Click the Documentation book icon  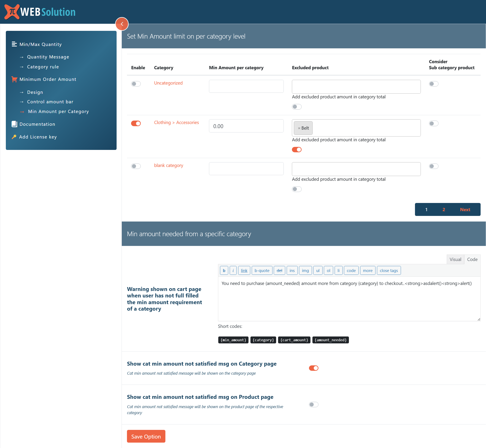pos(14,124)
